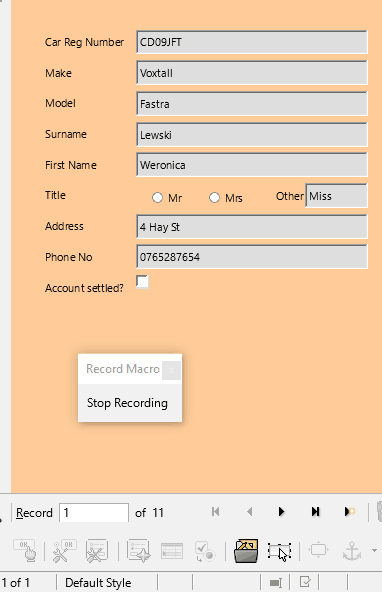Image resolution: width=382 pixels, height=592 pixels.
Task: Click the Surname field
Action: pos(252,134)
